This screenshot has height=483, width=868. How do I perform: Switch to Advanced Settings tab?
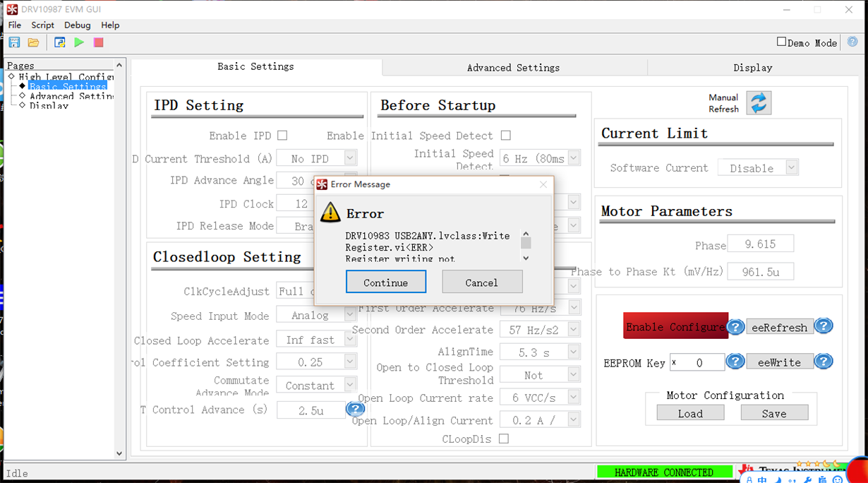coord(513,68)
